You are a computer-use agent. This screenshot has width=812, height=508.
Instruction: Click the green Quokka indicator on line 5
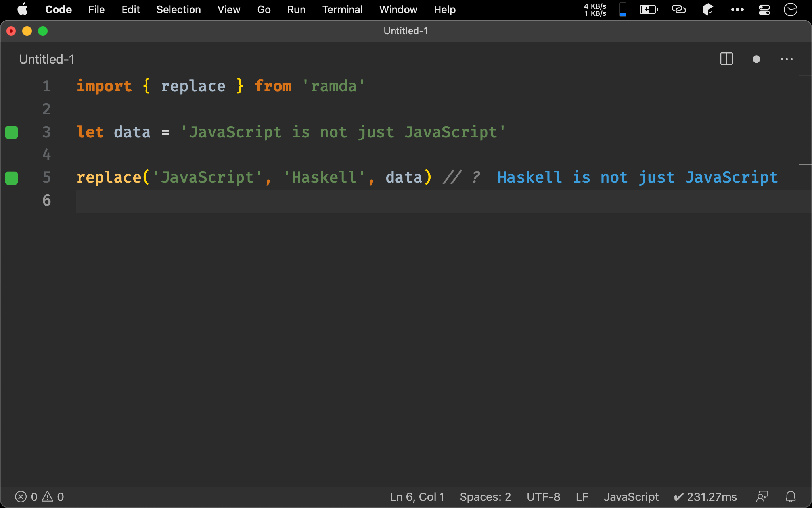(x=11, y=178)
